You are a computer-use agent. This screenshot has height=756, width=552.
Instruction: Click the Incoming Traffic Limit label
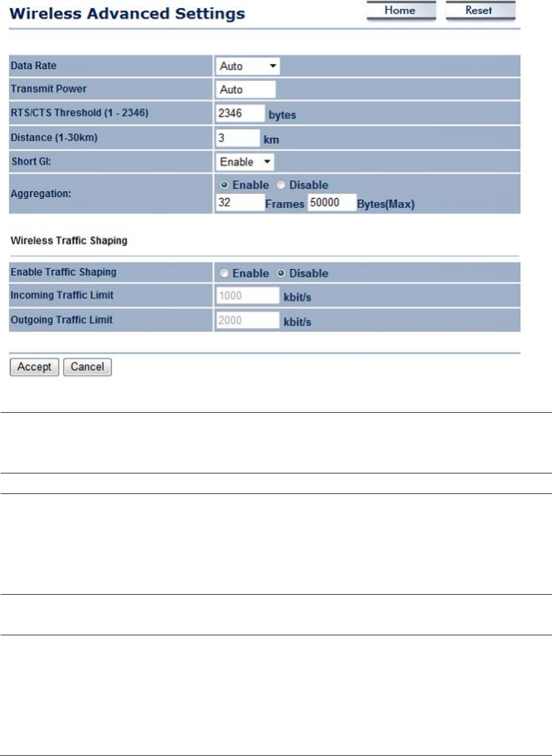pyautogui.click(x=62, y=295)
